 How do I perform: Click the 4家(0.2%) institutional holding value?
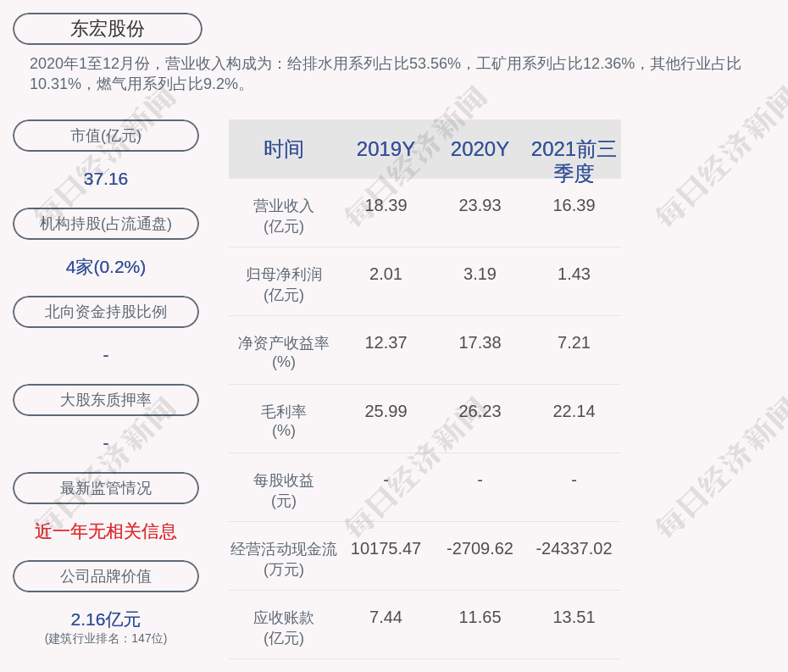coord(106,267)
